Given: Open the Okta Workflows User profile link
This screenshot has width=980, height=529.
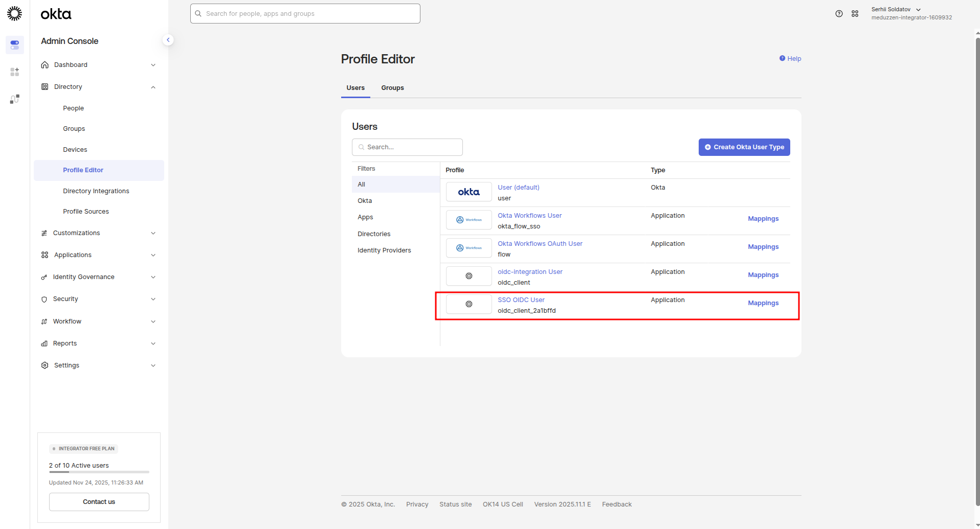Looking at the screenshot, I should point(529,216).
